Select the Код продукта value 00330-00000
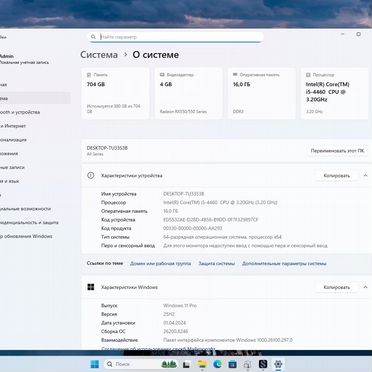Image resolution: width=372 pixels, height=372 pixels. pyautogui.click(x=193, y=228)
